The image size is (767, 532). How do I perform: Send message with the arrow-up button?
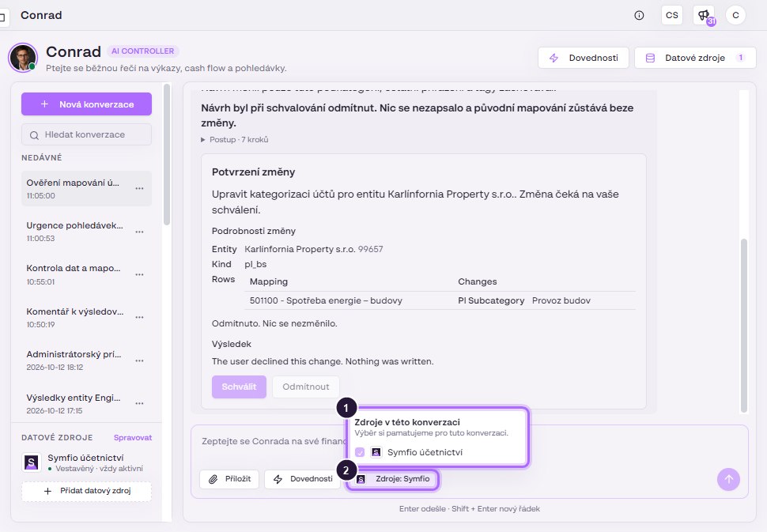tap(728, 479)
